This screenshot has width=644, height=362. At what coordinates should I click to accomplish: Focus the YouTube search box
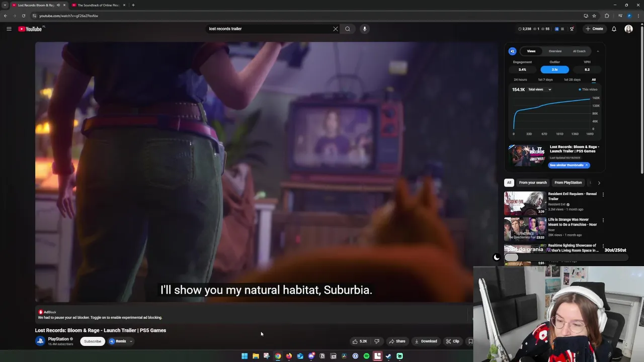coord(269,29)
